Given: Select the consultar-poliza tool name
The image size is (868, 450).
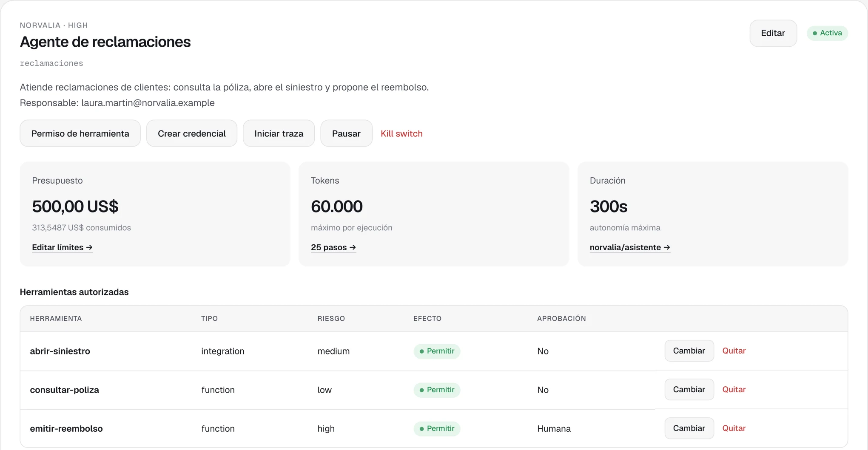Looking at the screenshot, I should pyautogui.click(x=64, y=390).
